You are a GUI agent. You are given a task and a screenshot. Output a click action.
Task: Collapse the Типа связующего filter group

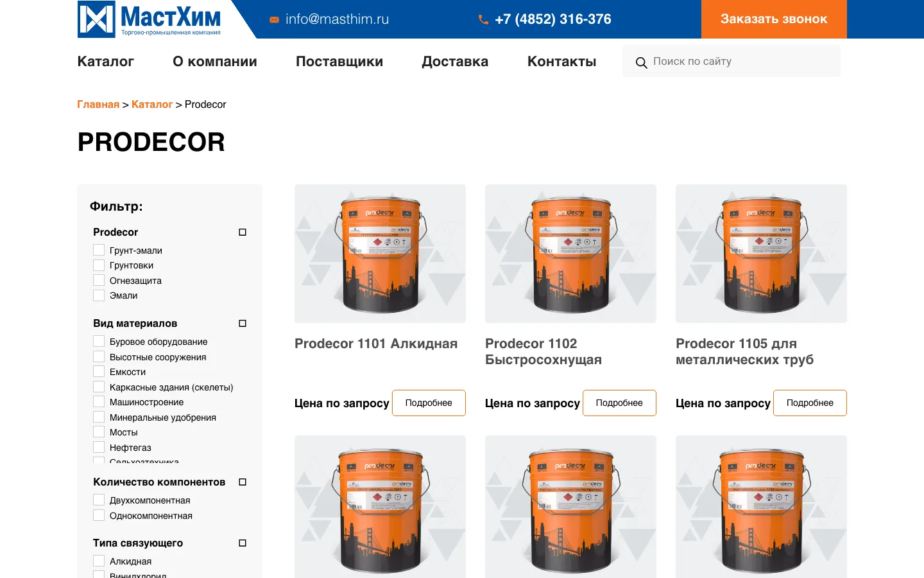point(243,543)
